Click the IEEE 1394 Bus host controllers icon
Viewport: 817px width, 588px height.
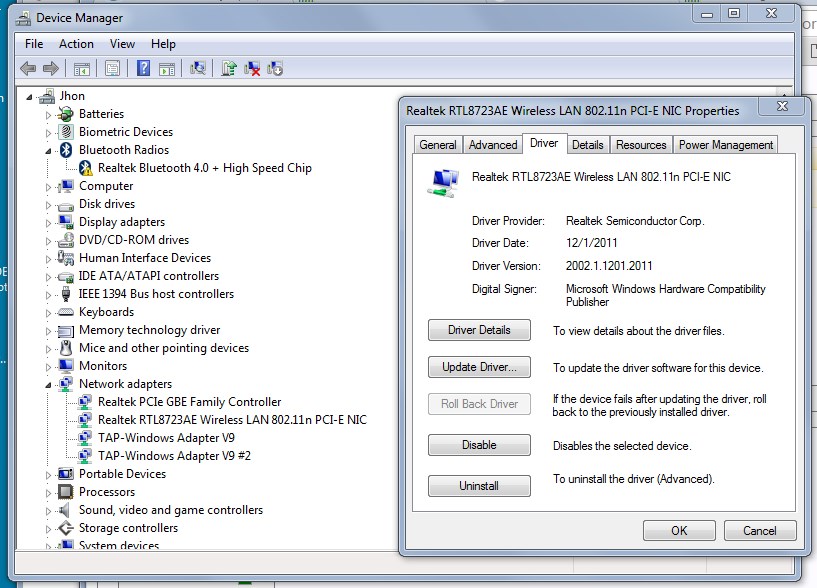click(x=66, y=294)
